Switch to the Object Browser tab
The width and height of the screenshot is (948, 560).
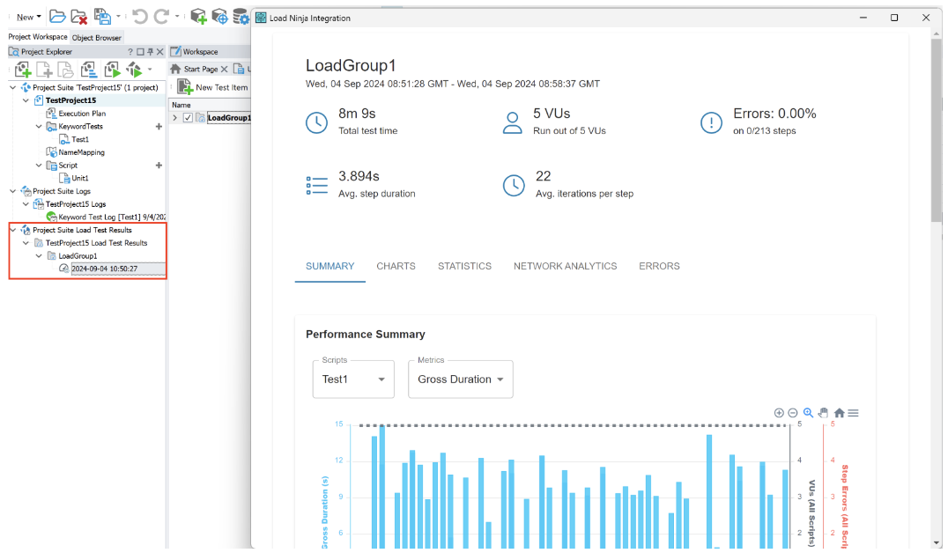97,37
